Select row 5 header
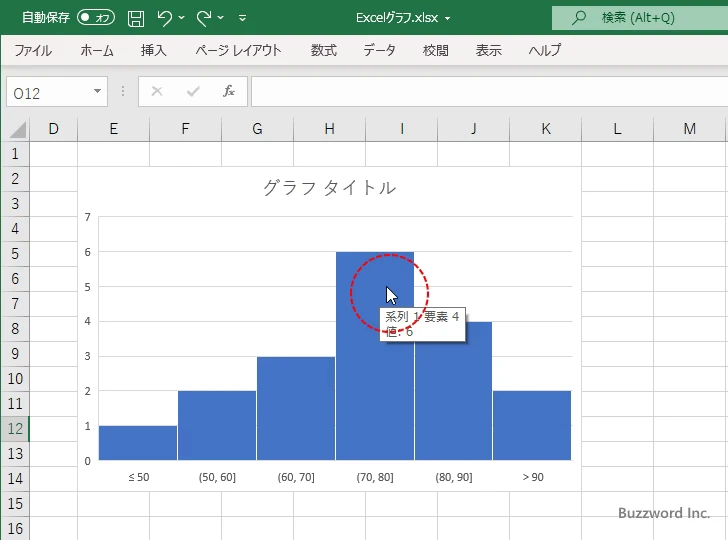728x540 pixels. [15, 254]
